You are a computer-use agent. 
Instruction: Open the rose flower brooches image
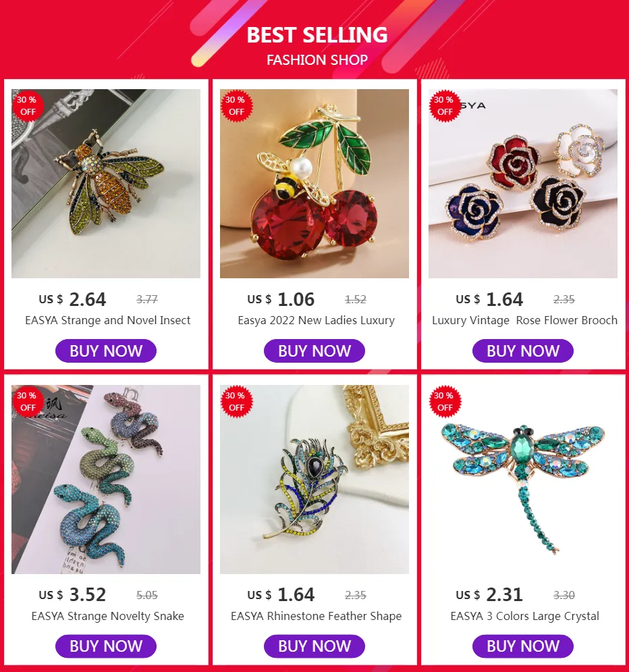523,184
